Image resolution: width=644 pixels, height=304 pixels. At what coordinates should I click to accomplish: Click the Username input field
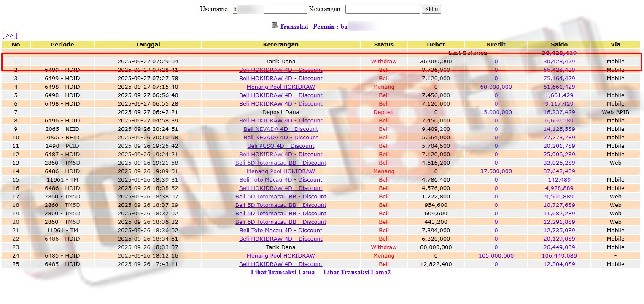270,9
